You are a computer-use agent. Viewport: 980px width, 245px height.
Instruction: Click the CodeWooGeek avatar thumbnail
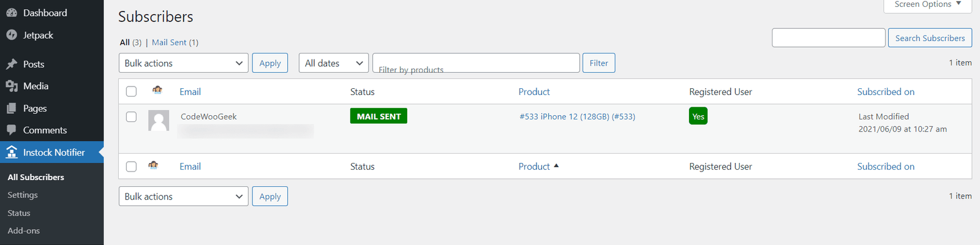[x=159, y=121]
